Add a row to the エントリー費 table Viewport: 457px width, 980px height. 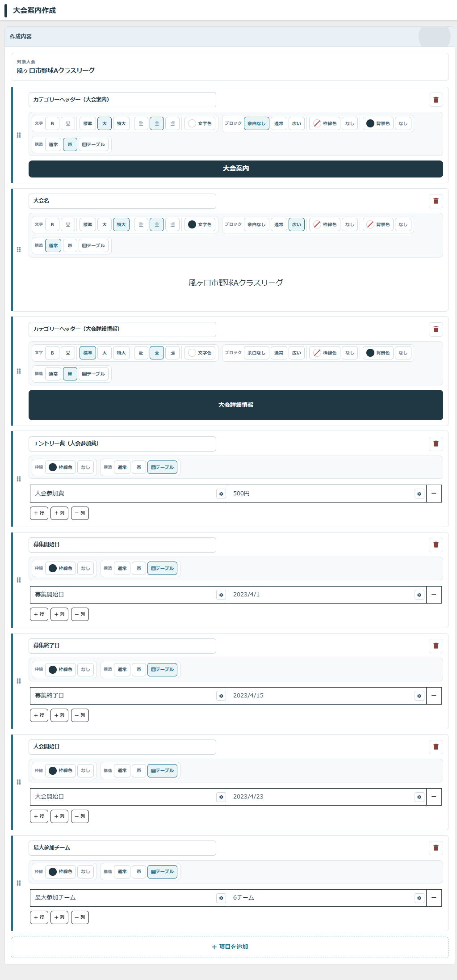coord(39,513)
